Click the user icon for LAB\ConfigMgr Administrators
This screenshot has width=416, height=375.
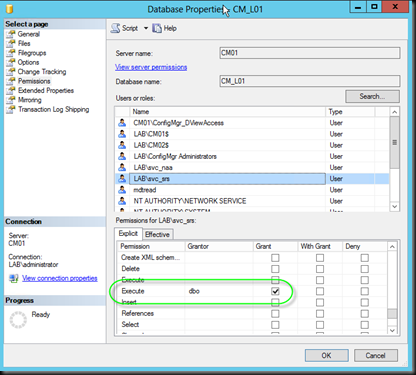pos(122,156)
